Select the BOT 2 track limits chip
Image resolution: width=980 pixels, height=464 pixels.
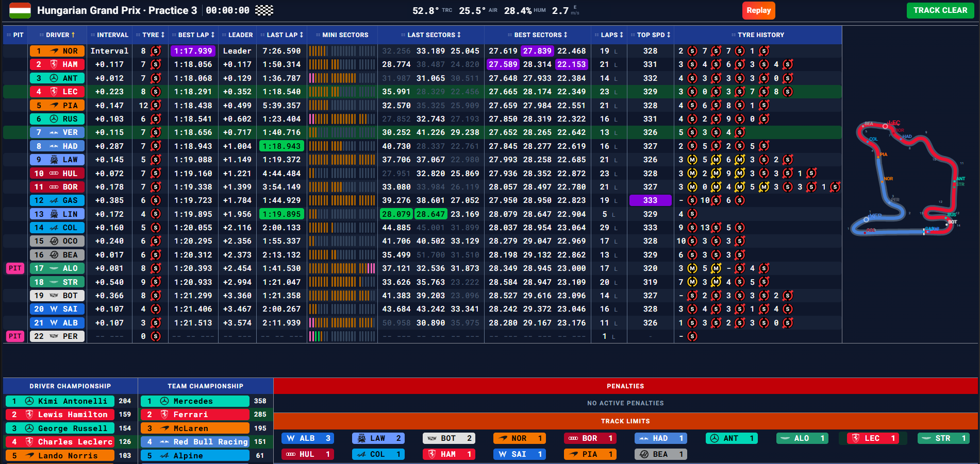tap(449, 438)
